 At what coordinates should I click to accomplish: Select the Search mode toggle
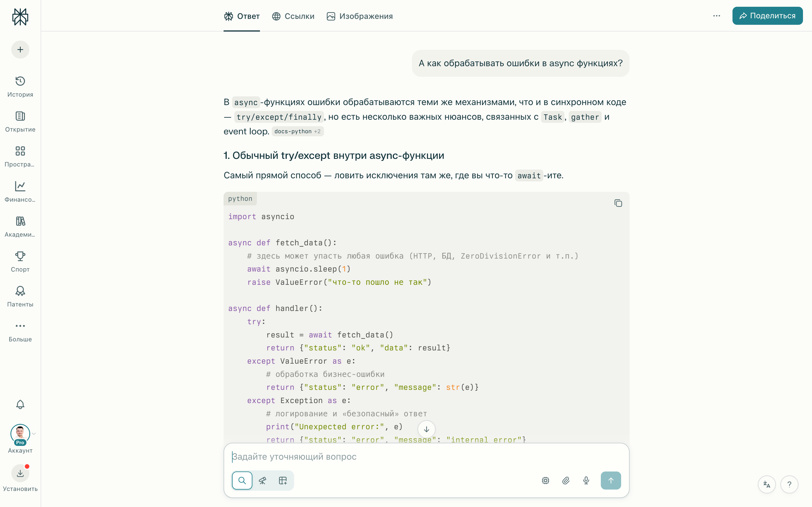click(x=242, y=481)
